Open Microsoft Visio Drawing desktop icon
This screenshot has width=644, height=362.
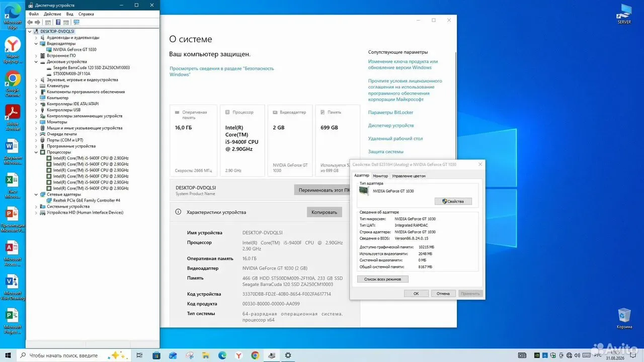pyautogui.click(x=13, y=287)
